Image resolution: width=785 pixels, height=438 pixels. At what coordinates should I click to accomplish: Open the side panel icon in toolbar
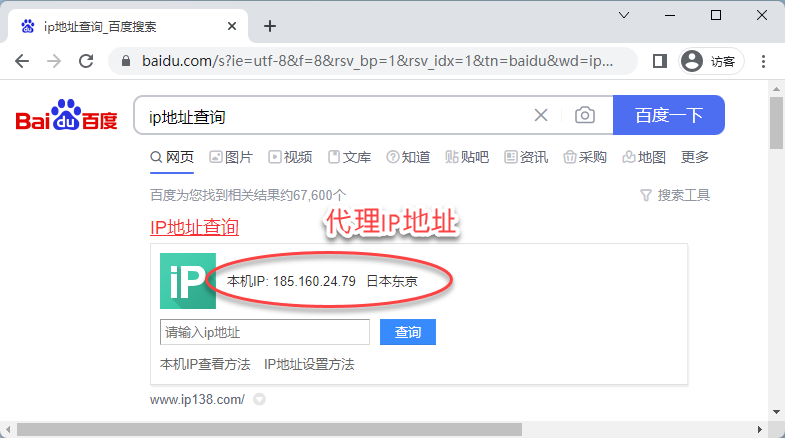coord(660,61)
